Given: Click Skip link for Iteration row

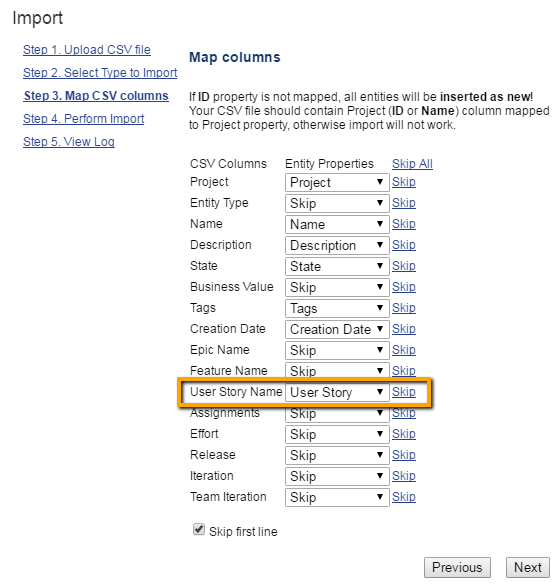Looking at the screenshot, I should point(404,475).
